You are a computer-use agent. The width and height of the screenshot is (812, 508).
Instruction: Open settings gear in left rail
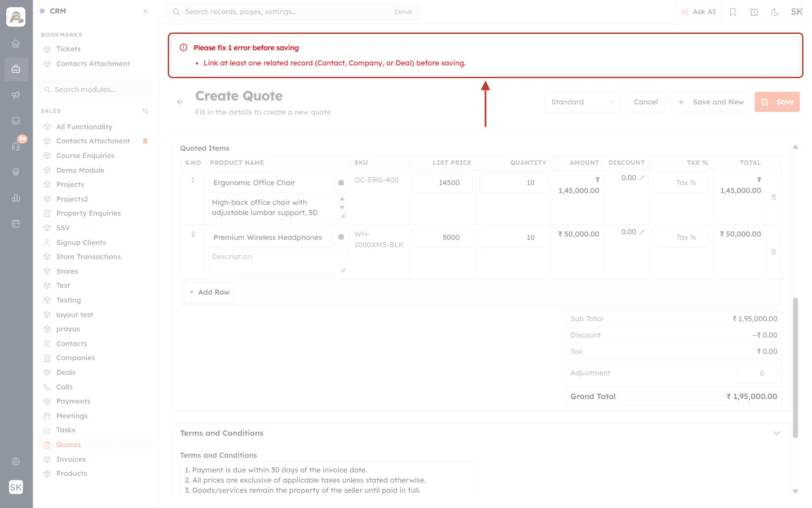[16, 462]
